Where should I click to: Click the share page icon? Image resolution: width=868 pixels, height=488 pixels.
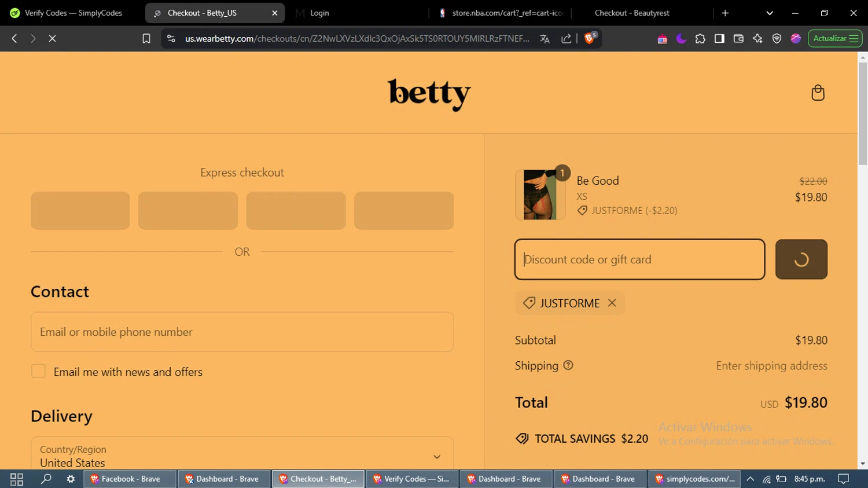(x=567, y=38)
